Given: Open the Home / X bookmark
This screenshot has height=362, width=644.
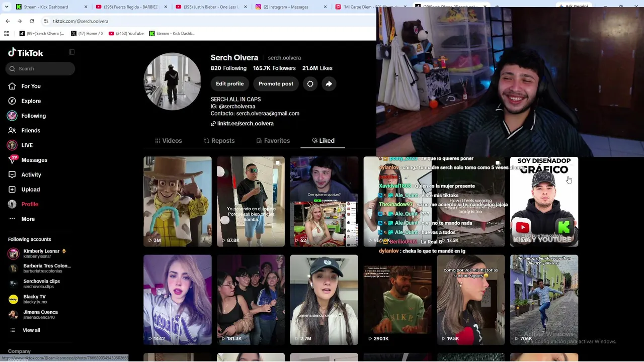Looking at the screenshot, I should [87, 34].
